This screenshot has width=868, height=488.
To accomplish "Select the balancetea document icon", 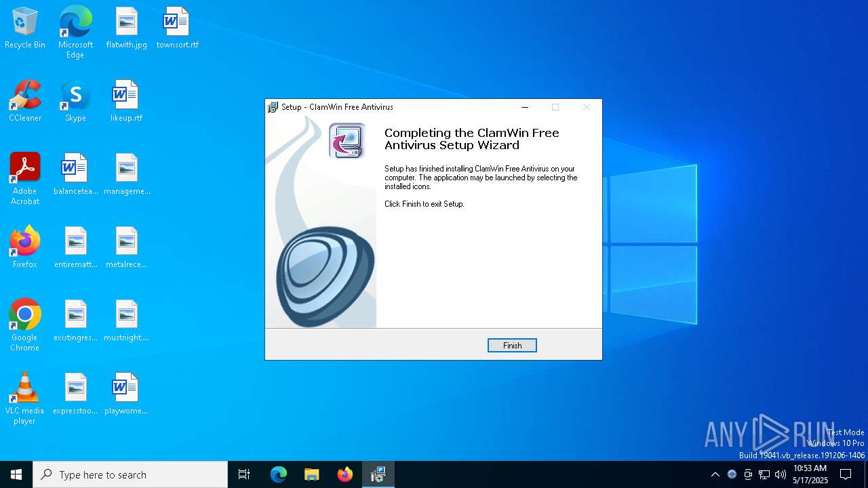I will coord(75,175).
